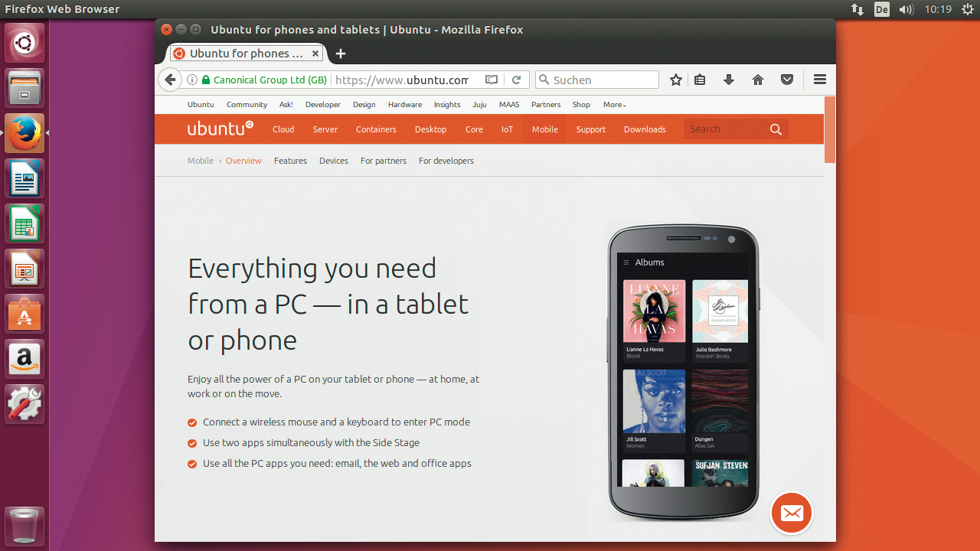
Task: Open a new browser tab
Action: 341,54
